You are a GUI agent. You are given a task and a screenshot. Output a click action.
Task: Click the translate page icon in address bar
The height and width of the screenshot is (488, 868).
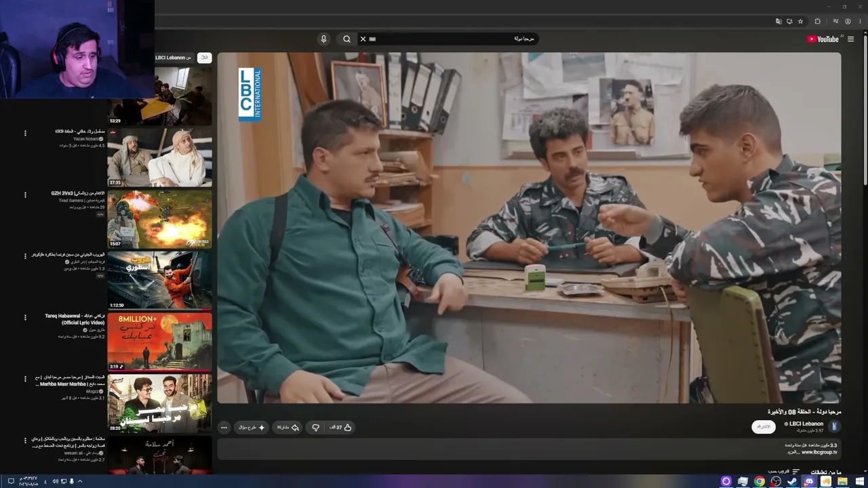tap(778, 21)
